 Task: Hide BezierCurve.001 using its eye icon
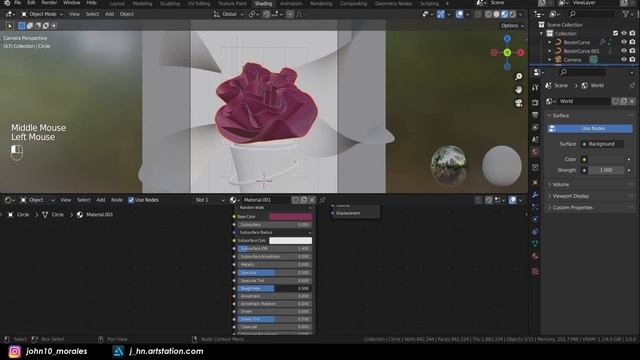click(624, 51)
